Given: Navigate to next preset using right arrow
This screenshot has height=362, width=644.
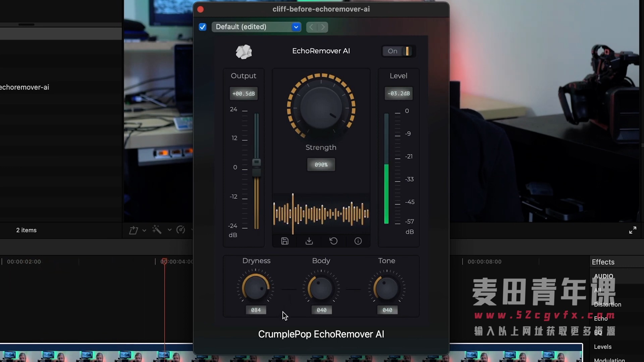Looking at the screenshot, I should coord(323,27).
